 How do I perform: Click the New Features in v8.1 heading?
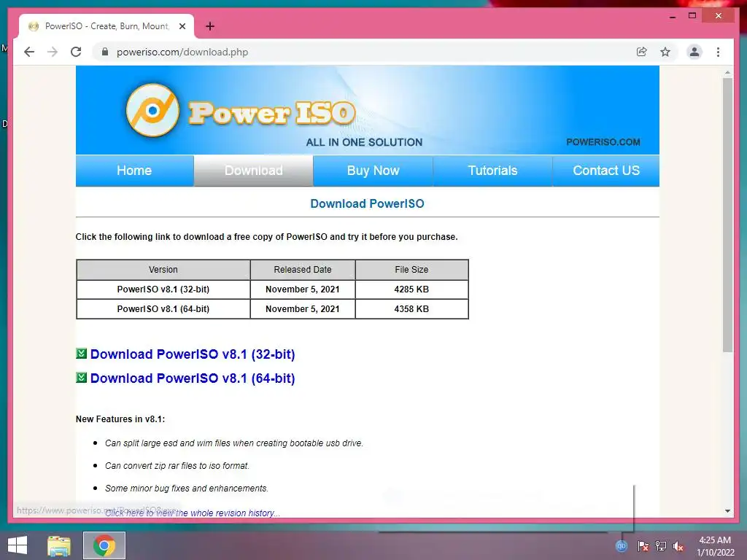click(x=120, y=419)
